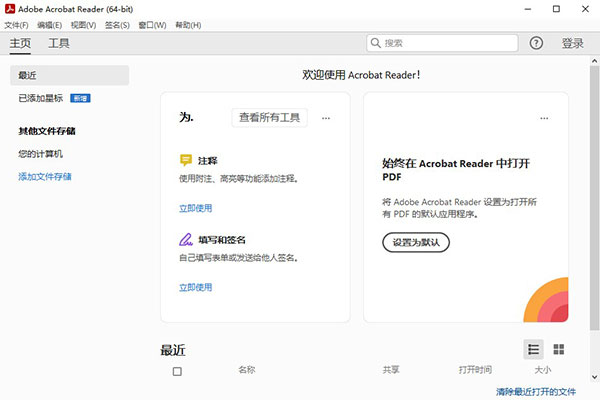Switch to list view of recent files

point(534,349)
